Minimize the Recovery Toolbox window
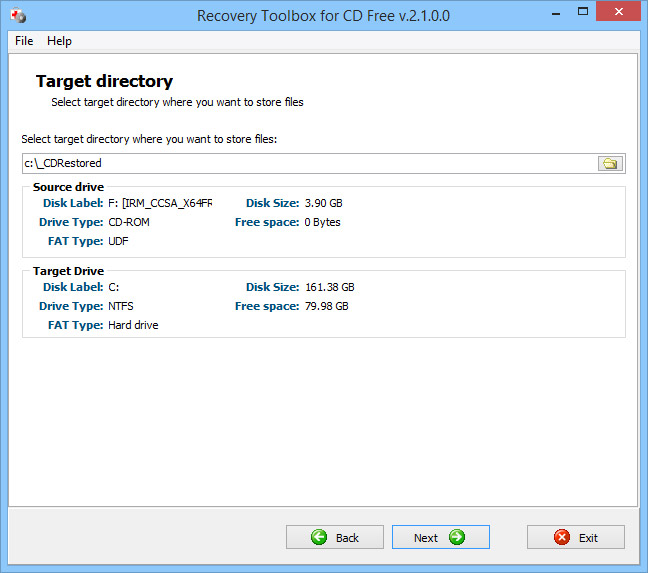Viewport: 648px width, 573px height. pyautogui.click(x=556, y=13)
